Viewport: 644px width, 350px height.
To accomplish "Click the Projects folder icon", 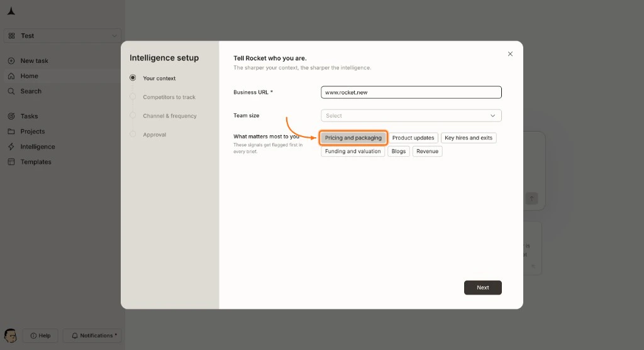I will 11,132.
